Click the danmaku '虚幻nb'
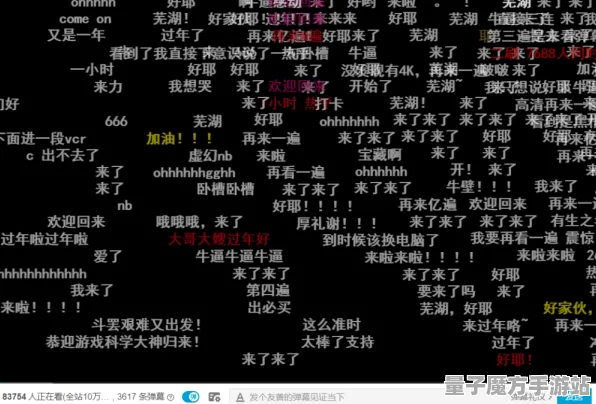This screenshot has width=596, height=404. click(x=210, y=156)
